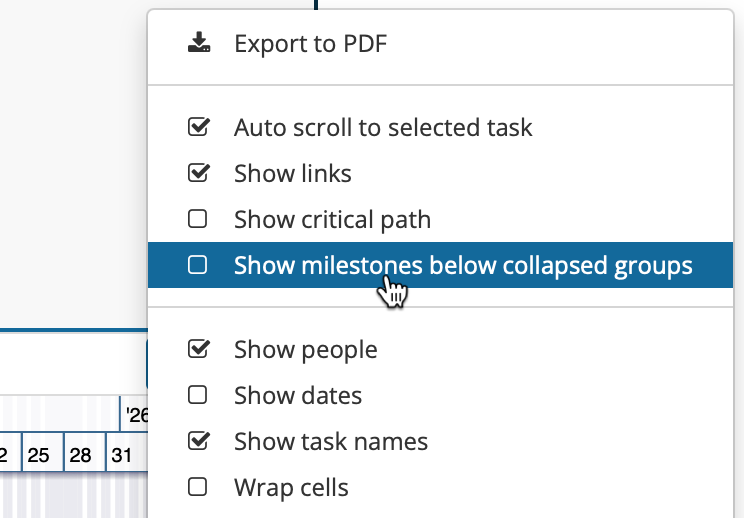744x518 pixels.
Task: Select Show milestones below collapsed groups entry
Action: 463,265
